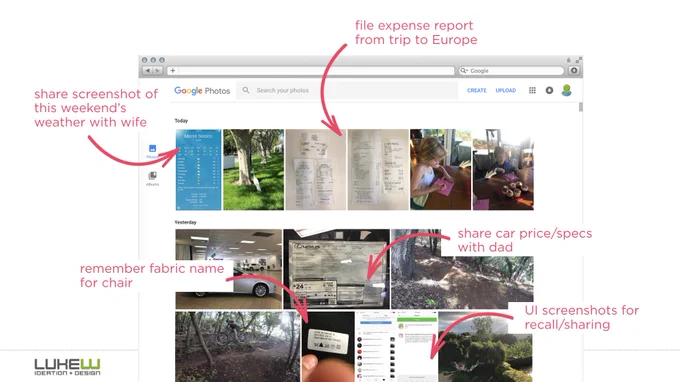Viewport: 680px width, 382px height.
Task: Click the magnifier icon in Search your photos
Action: [x=246, y=90]
